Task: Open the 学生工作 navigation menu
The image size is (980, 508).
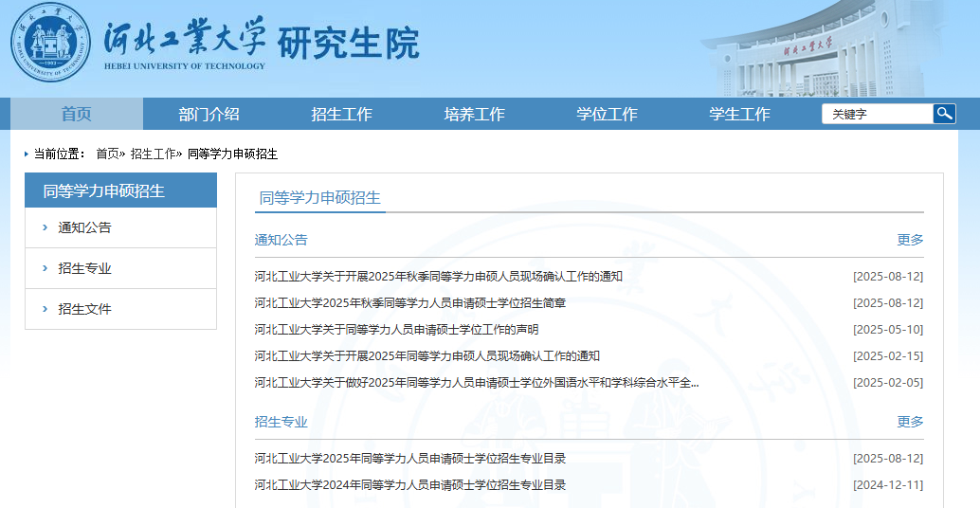Action: pyautogui.click(x=739, y=114)
